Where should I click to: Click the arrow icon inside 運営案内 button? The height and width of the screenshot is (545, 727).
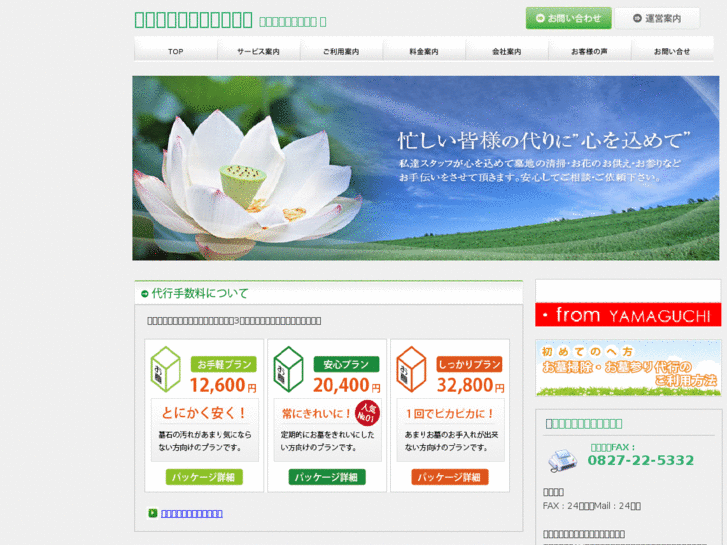(638, 18)
